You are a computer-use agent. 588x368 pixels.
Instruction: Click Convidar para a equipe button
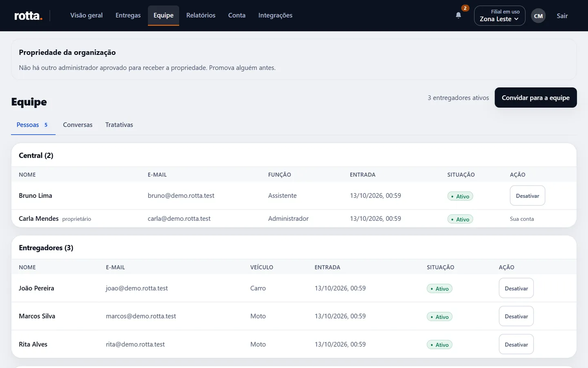[x=535, y=98]
